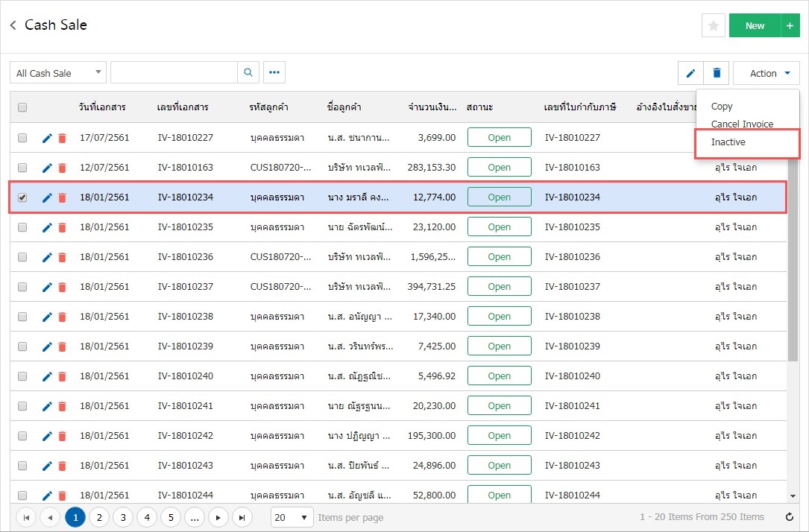Create a New cash sale
Image resolution: width=809 pixels, height=532 pixels.
755,25
